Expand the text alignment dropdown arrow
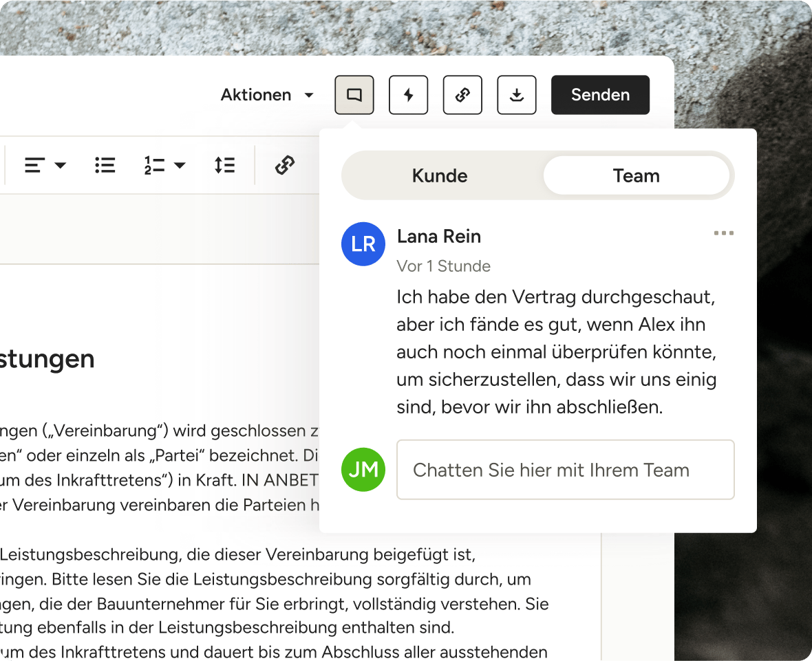Viewport: 812px width, 661px height. (61, 166)
